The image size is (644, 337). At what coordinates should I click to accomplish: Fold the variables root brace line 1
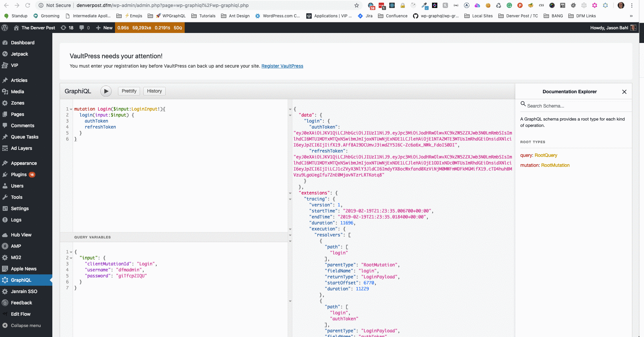[x=71, y=252]
